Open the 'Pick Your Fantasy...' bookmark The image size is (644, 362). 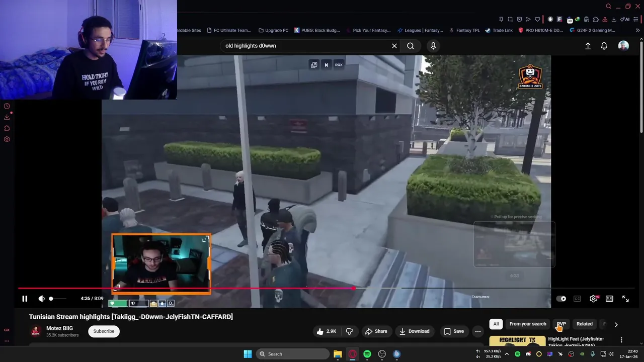368,30
